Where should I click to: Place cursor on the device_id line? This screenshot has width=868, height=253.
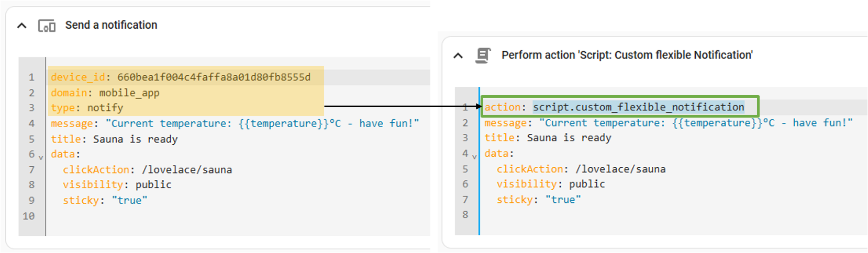(x=180, y=77)
